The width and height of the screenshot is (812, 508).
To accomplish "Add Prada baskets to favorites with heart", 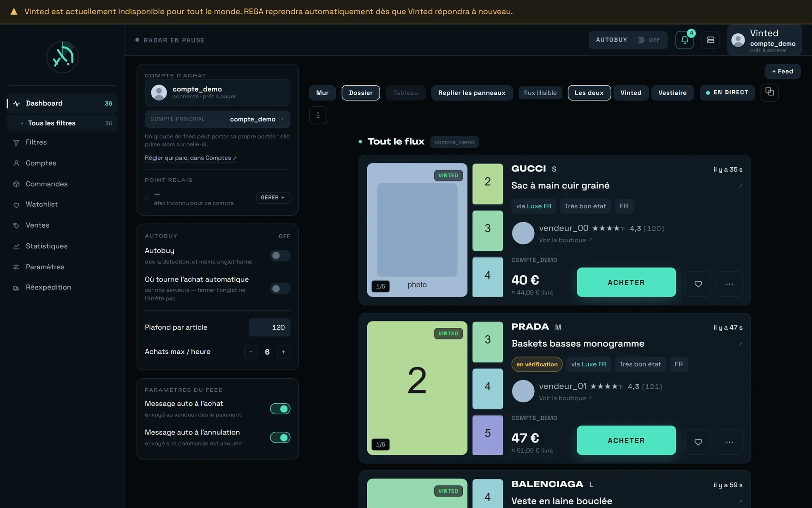I will [x=698, y=442].
